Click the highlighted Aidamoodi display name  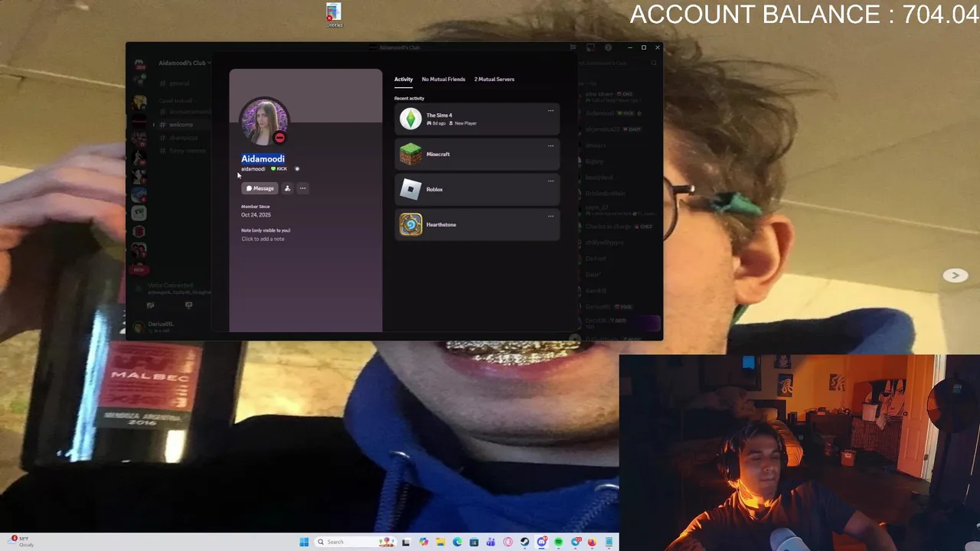tap(263, 158)
